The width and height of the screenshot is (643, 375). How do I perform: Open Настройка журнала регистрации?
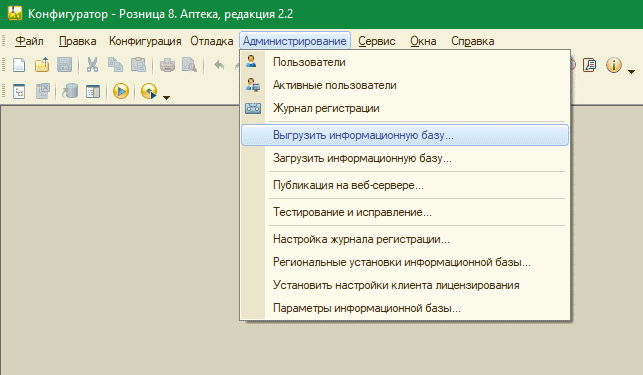(x=405, y=239)
